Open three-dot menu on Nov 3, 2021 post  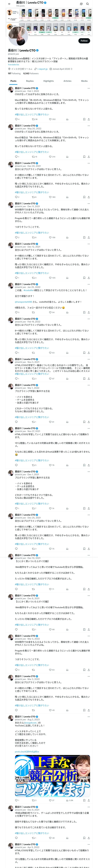click(89, 359)
